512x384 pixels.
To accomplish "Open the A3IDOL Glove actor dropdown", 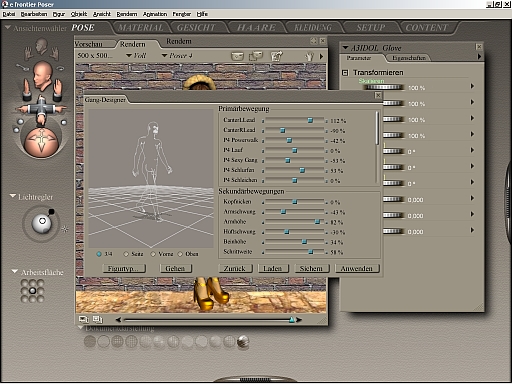I will click(346, 48).
